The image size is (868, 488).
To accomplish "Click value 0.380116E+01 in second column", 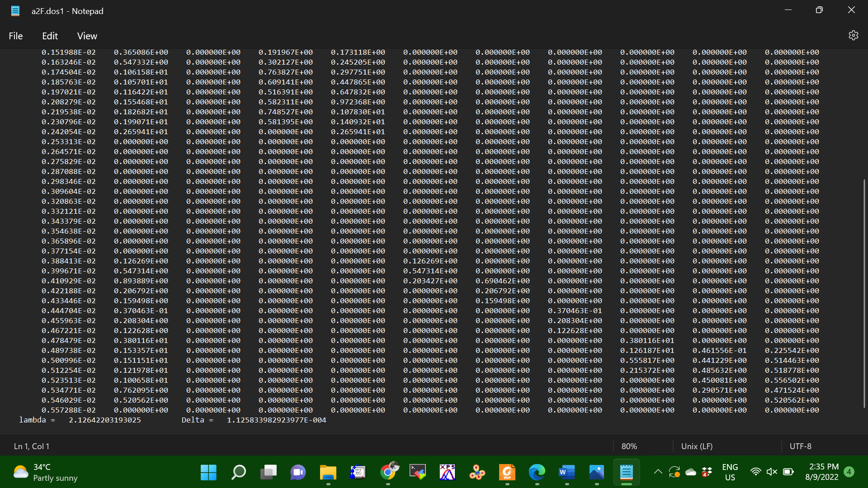I will 141,341.
